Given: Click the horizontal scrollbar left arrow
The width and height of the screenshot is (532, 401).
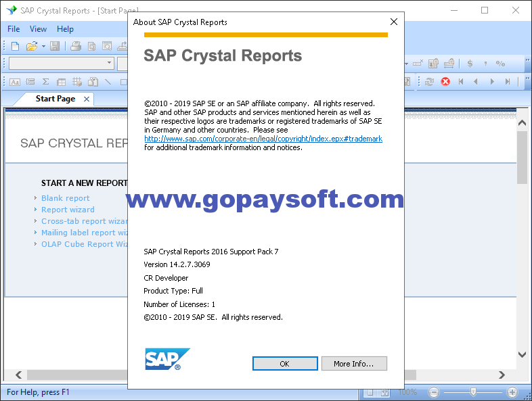Looking at the screenshot, I should click(19, 375).
